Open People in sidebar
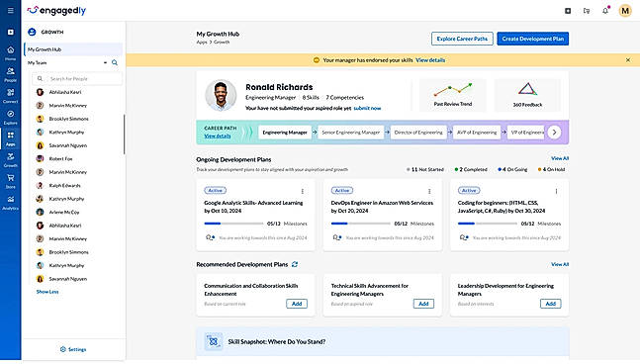 10,74
